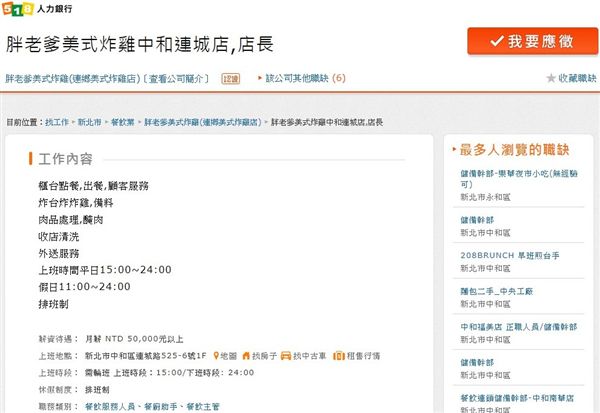Click the 工作內容 section heading

(x=65, y=159)
